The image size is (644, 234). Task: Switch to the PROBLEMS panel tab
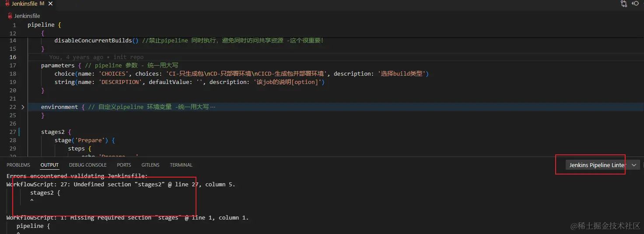click(x=18, y=165)
